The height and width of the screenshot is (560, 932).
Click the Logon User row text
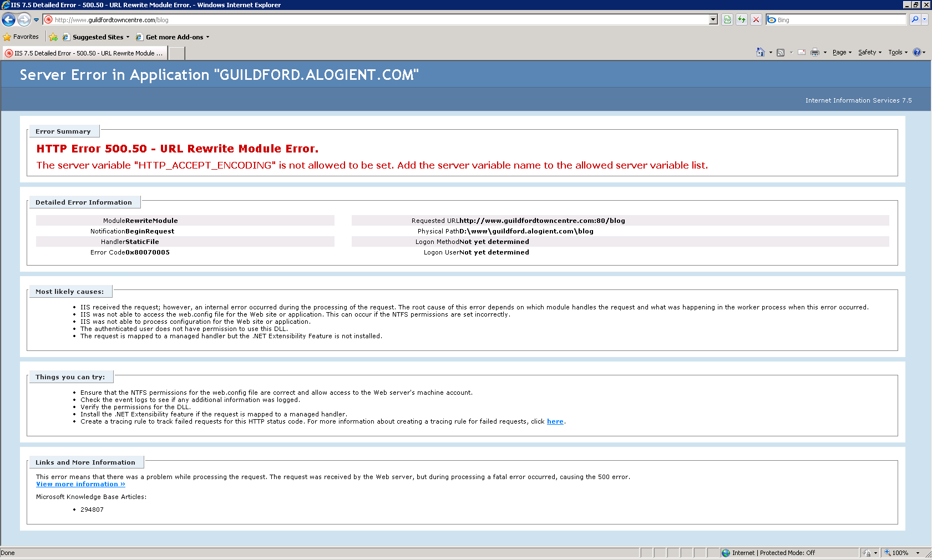(477, 252)
